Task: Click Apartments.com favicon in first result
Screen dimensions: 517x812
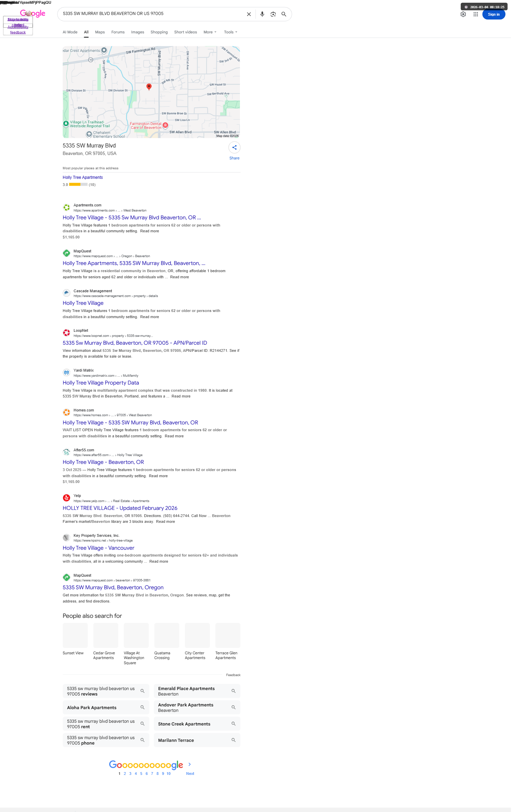Action: click(66, 207)
